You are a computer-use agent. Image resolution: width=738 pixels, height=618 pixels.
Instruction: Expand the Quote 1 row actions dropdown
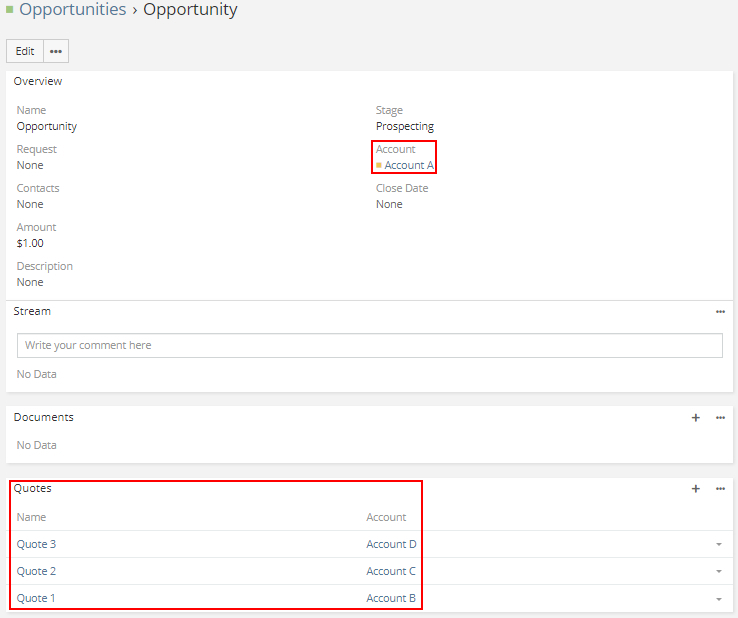click(718, 599)
